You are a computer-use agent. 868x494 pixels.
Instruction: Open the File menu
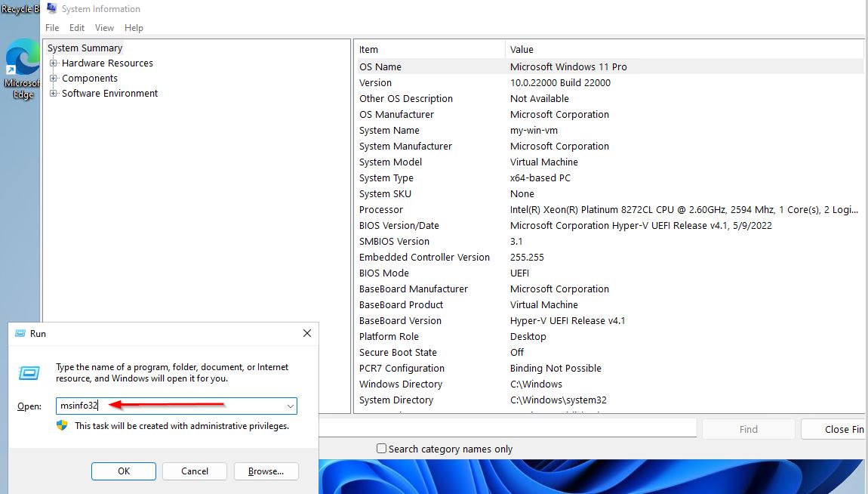point(51,27)
